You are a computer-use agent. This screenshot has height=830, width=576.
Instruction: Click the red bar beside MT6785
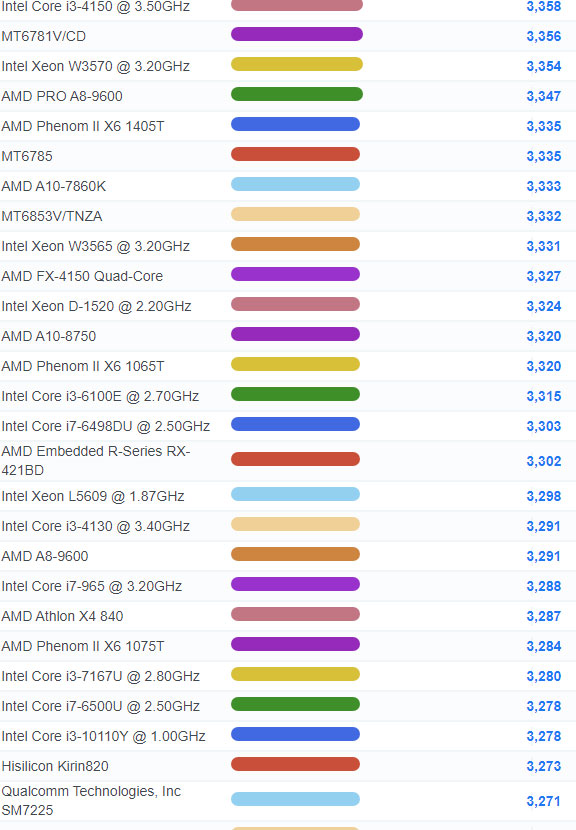[x=295, y=155]
